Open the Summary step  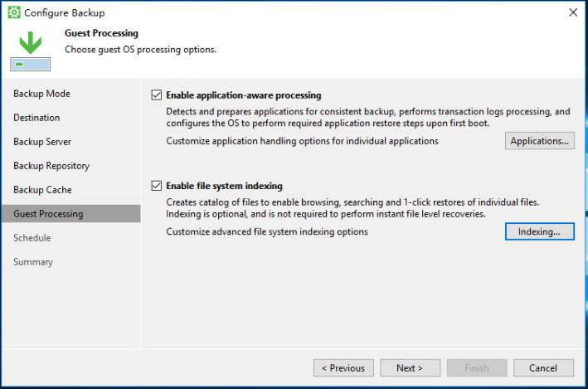[x=33, y=261]
